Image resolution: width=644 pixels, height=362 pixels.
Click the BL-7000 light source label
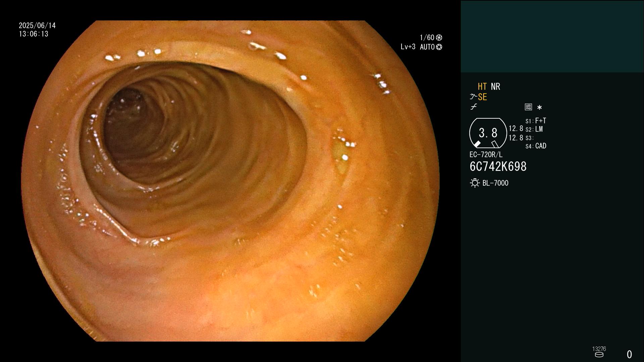495,183
